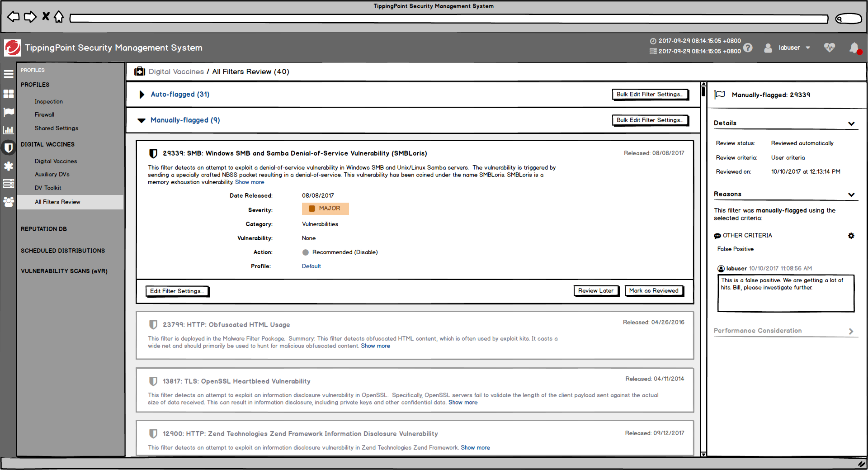Click Bulk Edit Filter Settings for Manually-flagged
This screenshot has height=470, width=868.
(650, 120)
